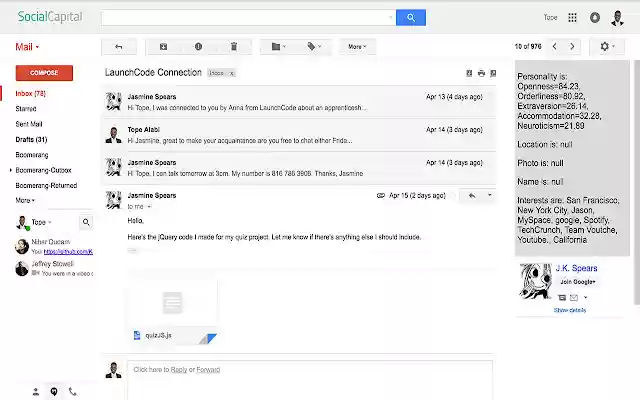Open the Sent Mail folder
Image resolution: width=640 pixels, height=400 pixels.
tap(29, 124)
